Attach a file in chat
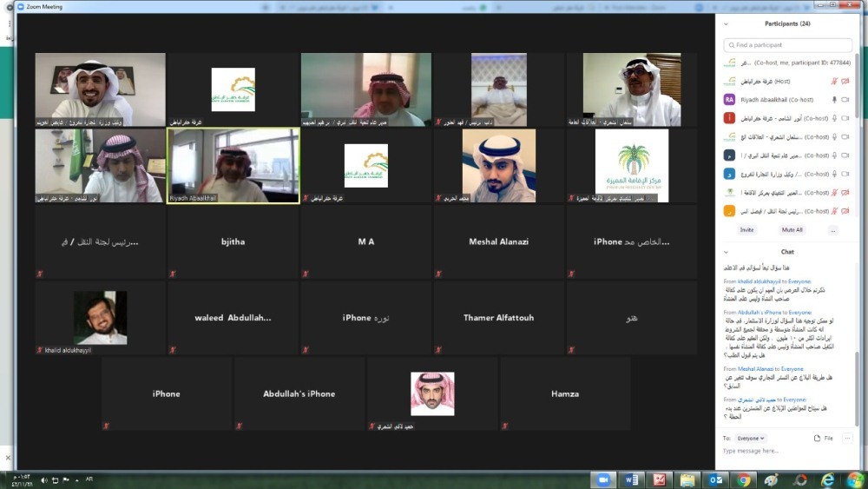 coord(824,439)
